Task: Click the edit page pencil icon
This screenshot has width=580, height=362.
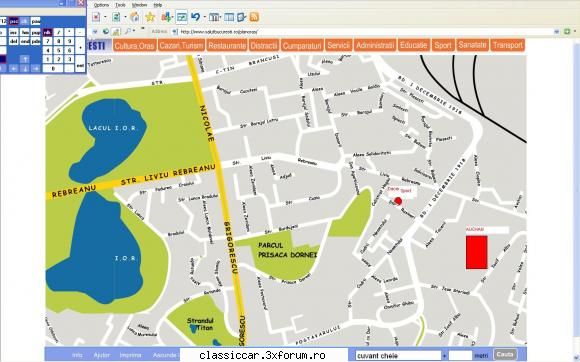Action: pyautogui.click(x=242, y=17)
